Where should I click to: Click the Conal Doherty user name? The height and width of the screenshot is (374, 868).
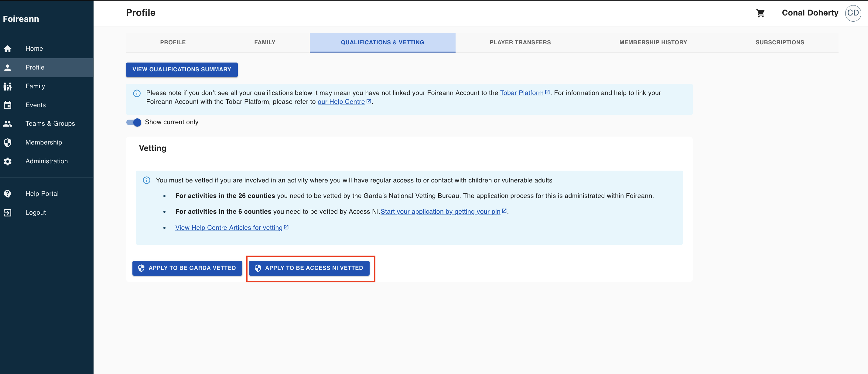pyautogui.click(x=810, y=13)
